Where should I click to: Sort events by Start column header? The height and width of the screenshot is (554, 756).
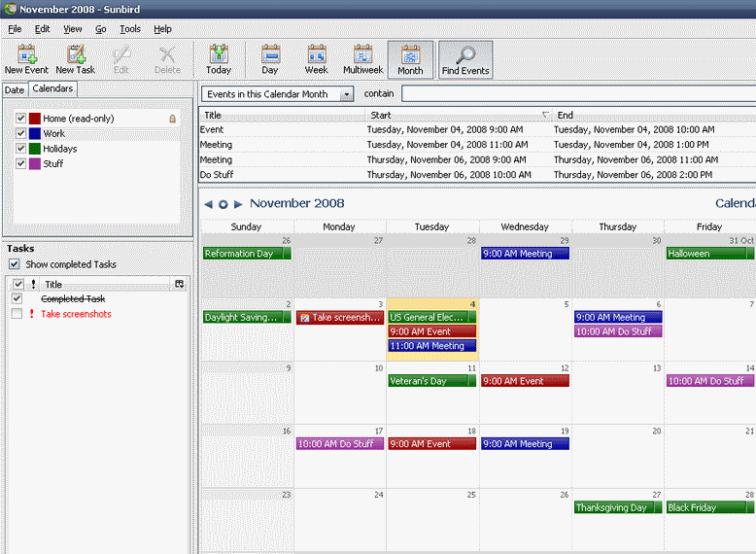(459, 115)
